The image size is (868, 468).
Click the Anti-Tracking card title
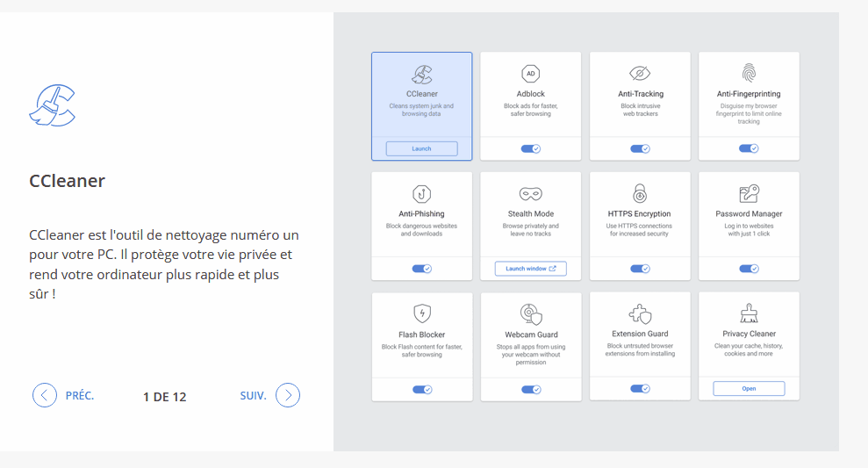[x=641, y=94]
